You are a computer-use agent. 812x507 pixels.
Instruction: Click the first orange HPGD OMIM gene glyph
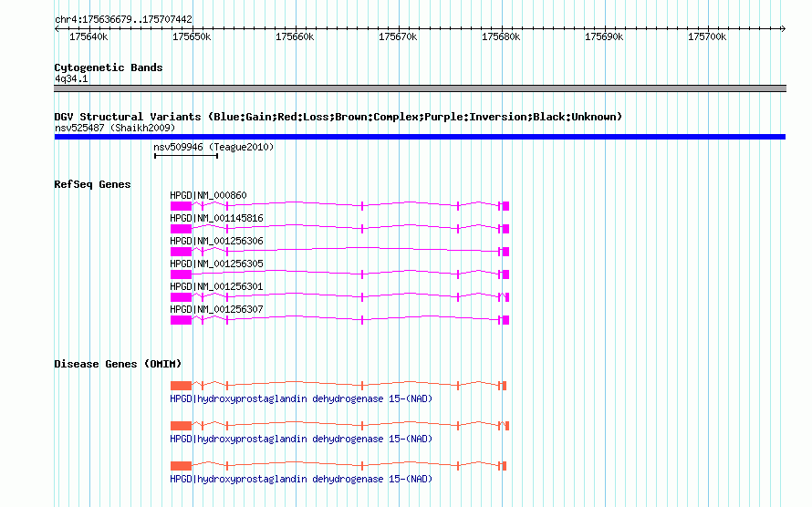click(x=338, y=386)
